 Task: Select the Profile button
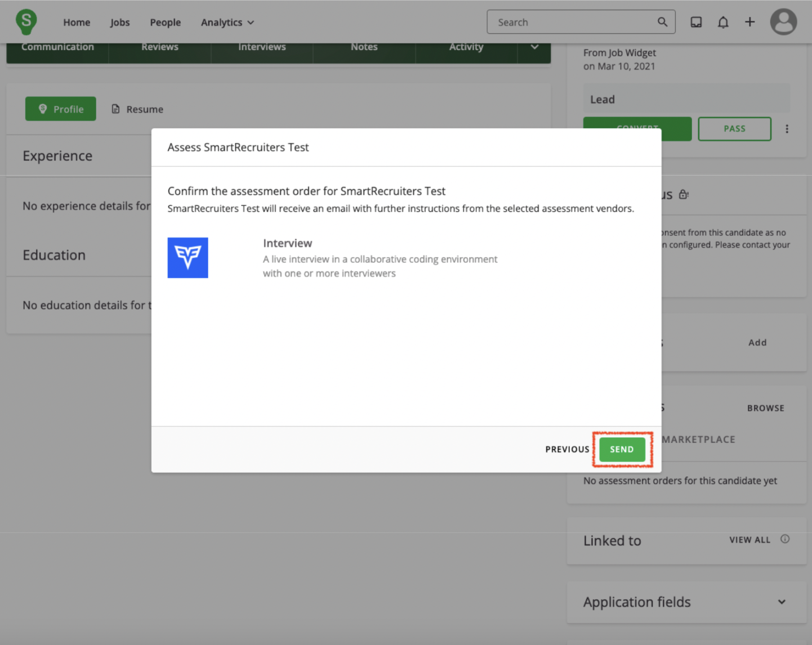pos(61,109)
